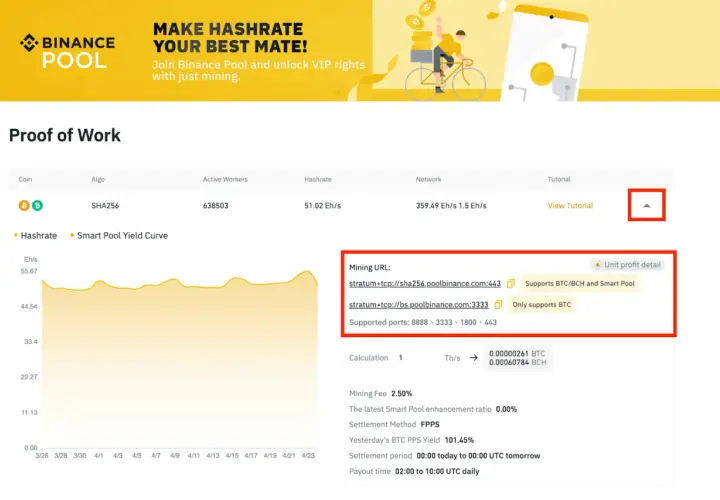Click the 0.00060784 BCH result
The image size is (720, 500).
[518, 362]
